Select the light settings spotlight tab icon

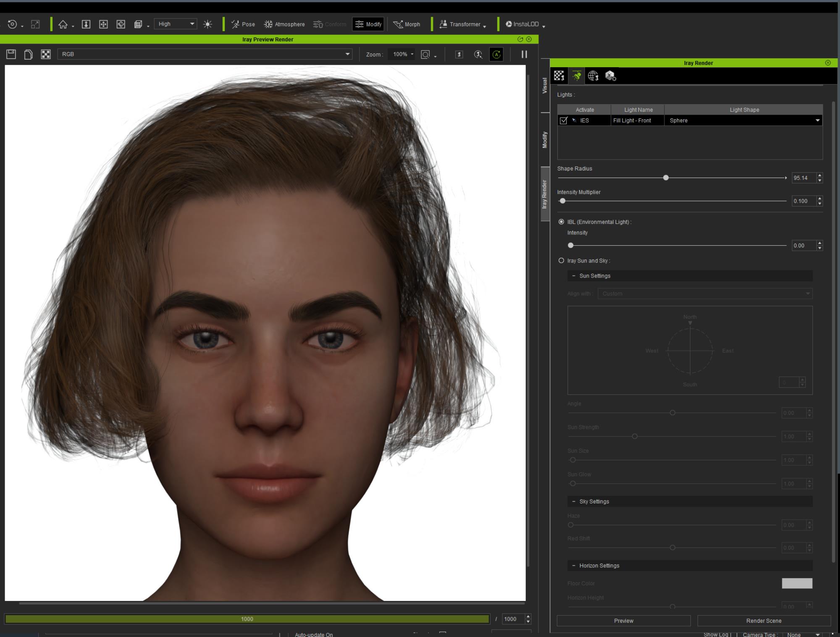tap(577, 76)
